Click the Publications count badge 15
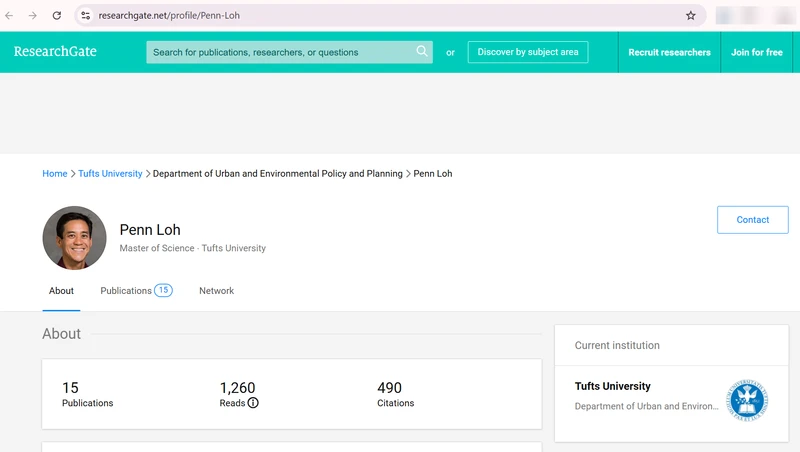800x452 pixels. pyautogui.click(x=163, y=290)
